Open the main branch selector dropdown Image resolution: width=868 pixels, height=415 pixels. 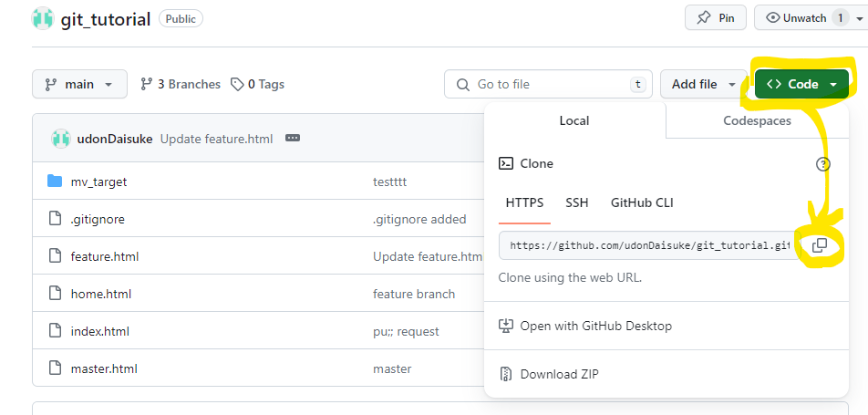tap(79, 84)
